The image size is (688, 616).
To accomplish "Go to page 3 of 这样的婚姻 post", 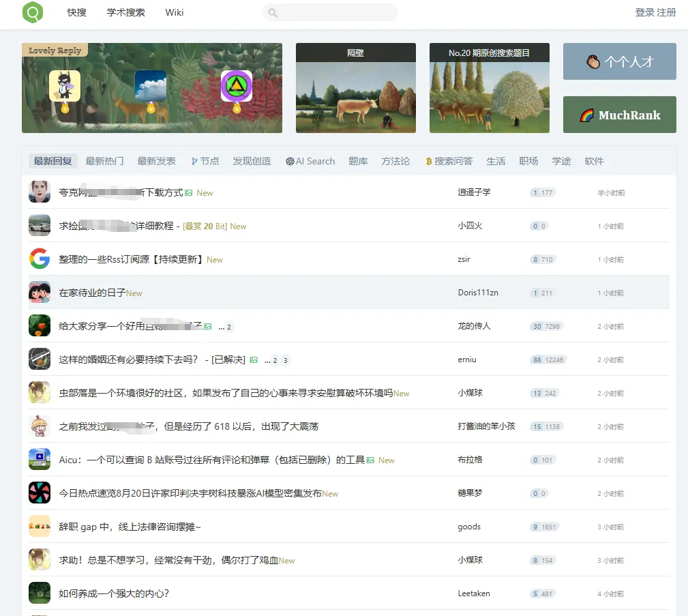I will [285, 360].
